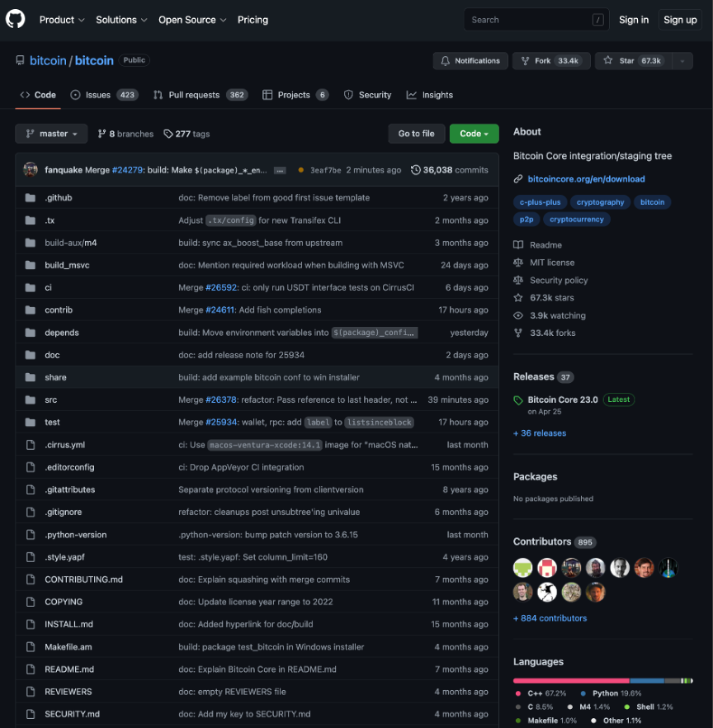Open the second contributor avatar with the red icon
This screenshot has height=728, width=713.
(547, 567)
